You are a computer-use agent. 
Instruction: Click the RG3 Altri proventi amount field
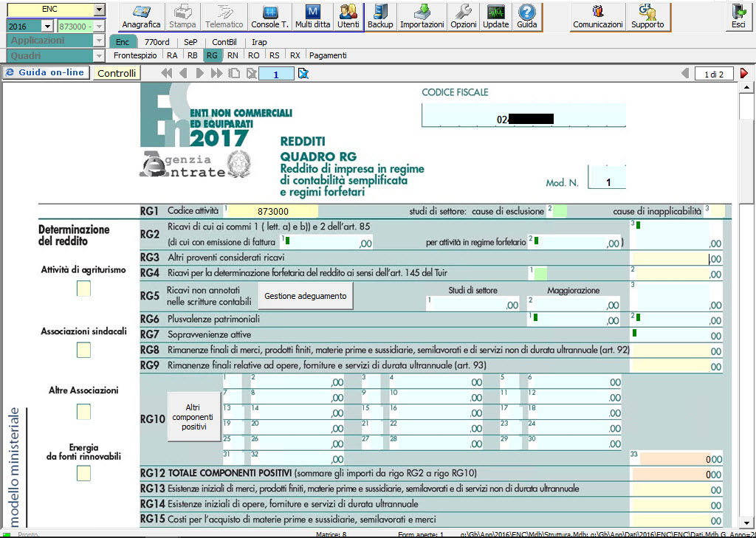676,258
